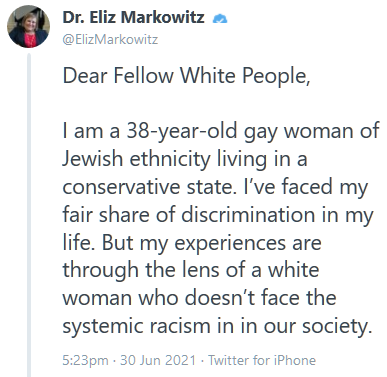Click the "Dear Fellow White People," greeting
This screenshot has height=377, width=387.
coord(186,76)
